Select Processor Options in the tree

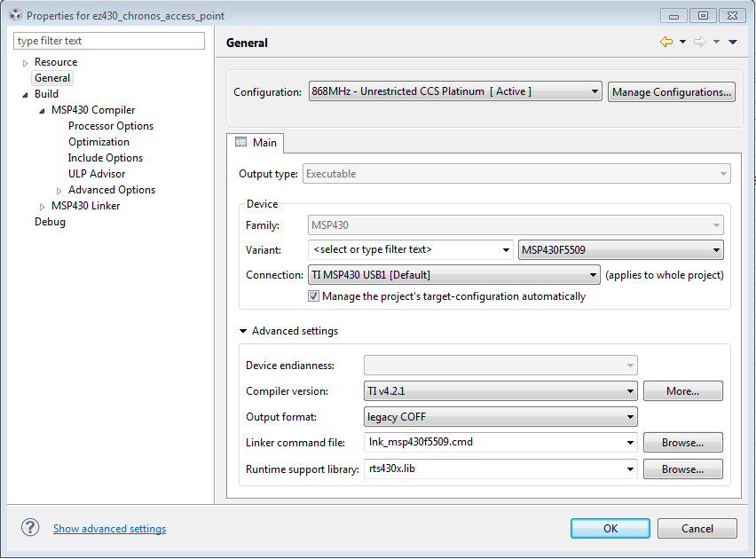tap(111, 126)
